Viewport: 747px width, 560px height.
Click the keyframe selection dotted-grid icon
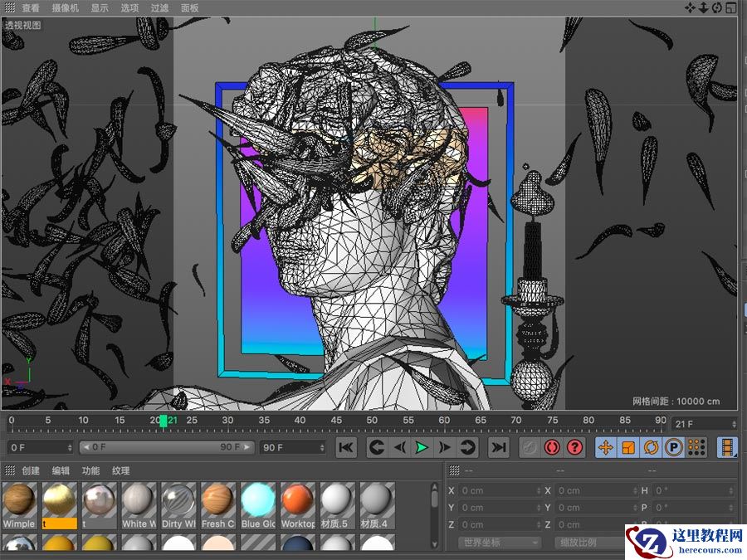pos(696,448)
